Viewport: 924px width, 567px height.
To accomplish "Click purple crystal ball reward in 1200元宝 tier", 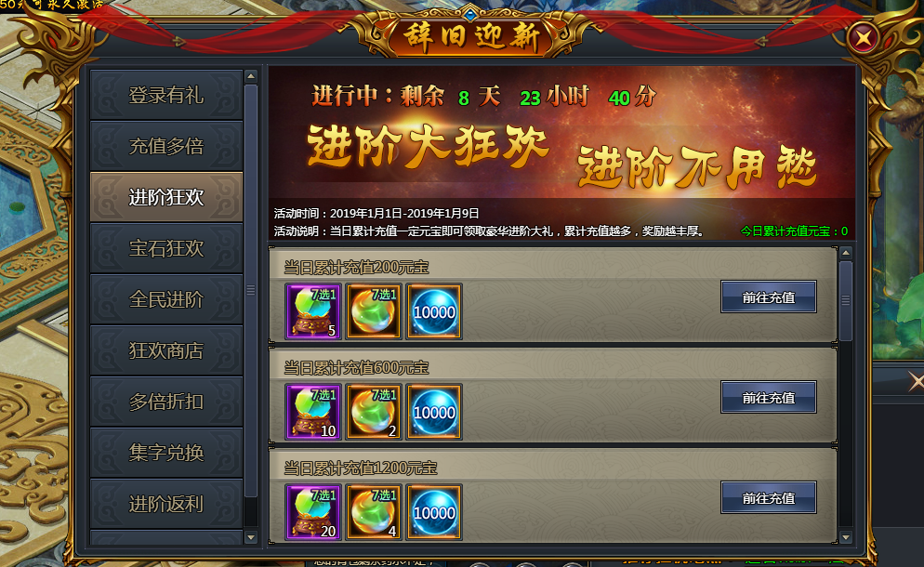I will point(313,512).
